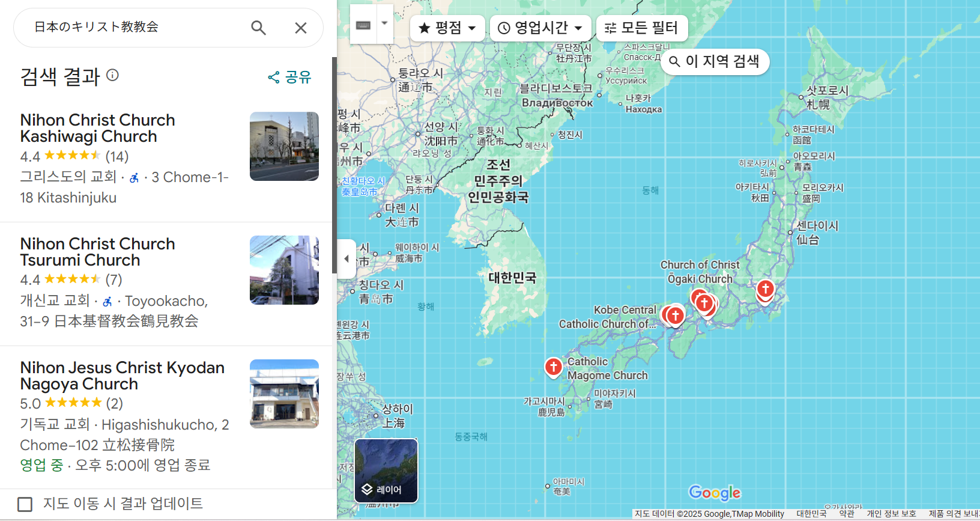Image resolution: width=980 pixels, height=521 pixels.
Task: Click Kashiwagi Church 4.4 star rating
Action: click(x=74, y=156)
